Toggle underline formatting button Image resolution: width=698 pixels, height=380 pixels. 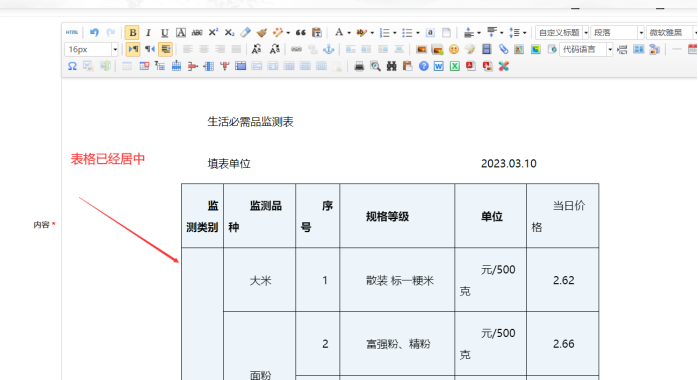point(164,33)
